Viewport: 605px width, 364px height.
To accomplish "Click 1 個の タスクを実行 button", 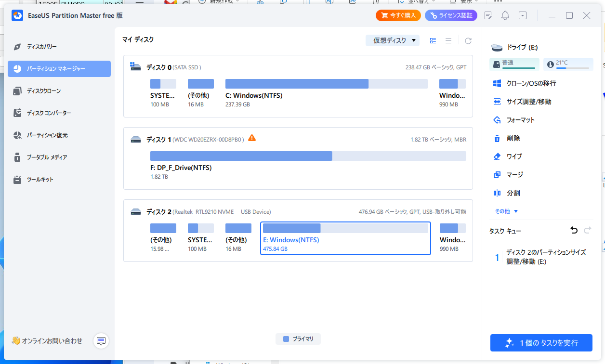I will tap(541, 343).
